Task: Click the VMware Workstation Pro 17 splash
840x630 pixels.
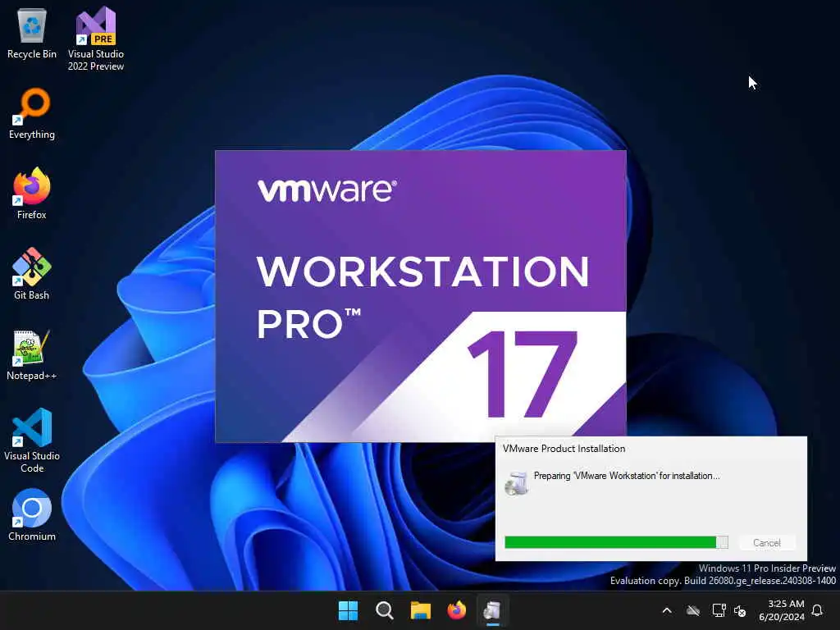Action: point(421,296)
